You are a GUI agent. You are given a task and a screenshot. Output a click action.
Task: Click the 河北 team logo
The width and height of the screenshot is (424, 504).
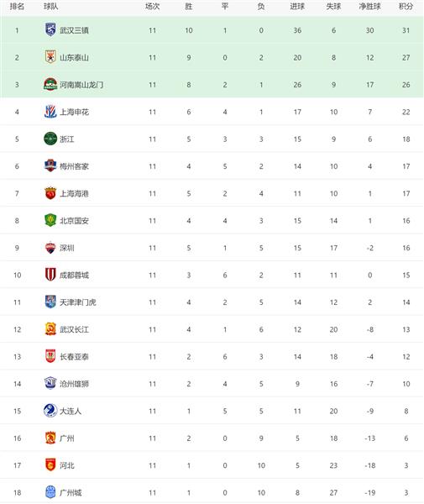[50, 465]
